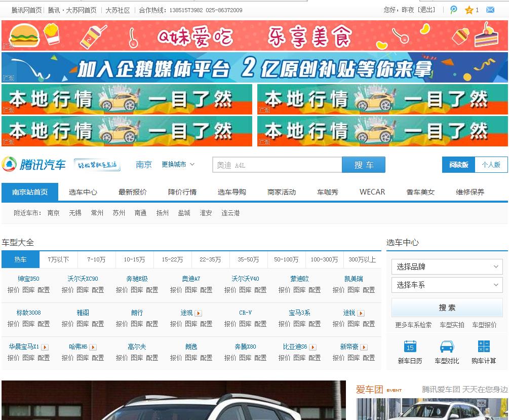Click the car search input field
The height and width of the screenshot is (420, 509).
(277, 165)
